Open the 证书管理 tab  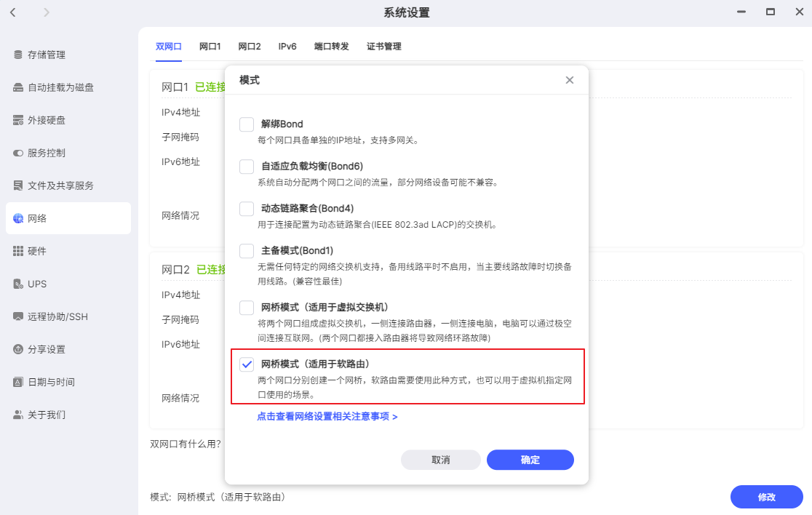384,46
